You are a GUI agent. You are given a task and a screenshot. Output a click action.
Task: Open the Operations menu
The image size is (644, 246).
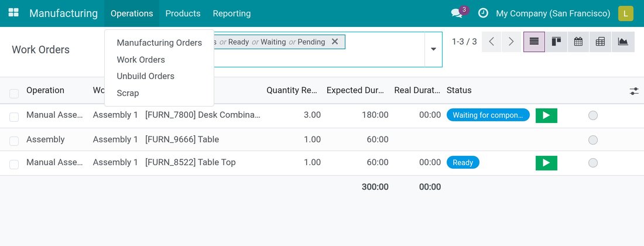coord(132,13)
